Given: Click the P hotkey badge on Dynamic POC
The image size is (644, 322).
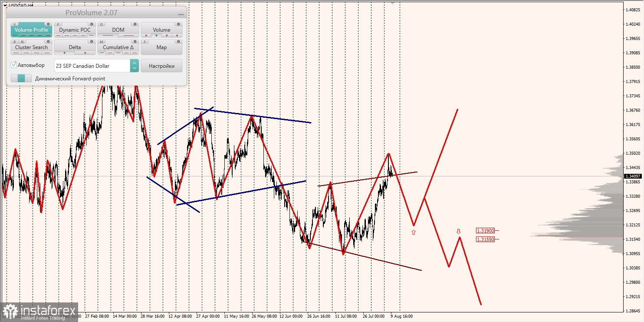Looking at the screenshot, I should click(58, 24).
